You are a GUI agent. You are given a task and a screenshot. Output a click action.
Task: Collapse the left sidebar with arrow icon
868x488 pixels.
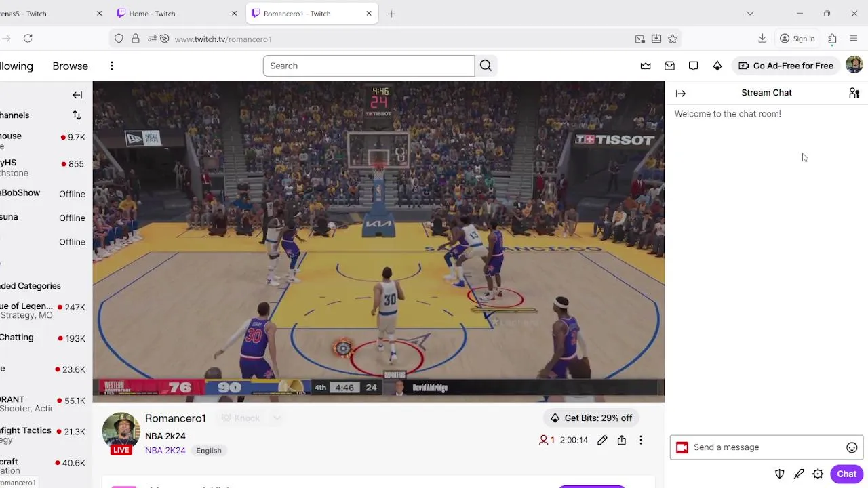click(x=77, y=95)
